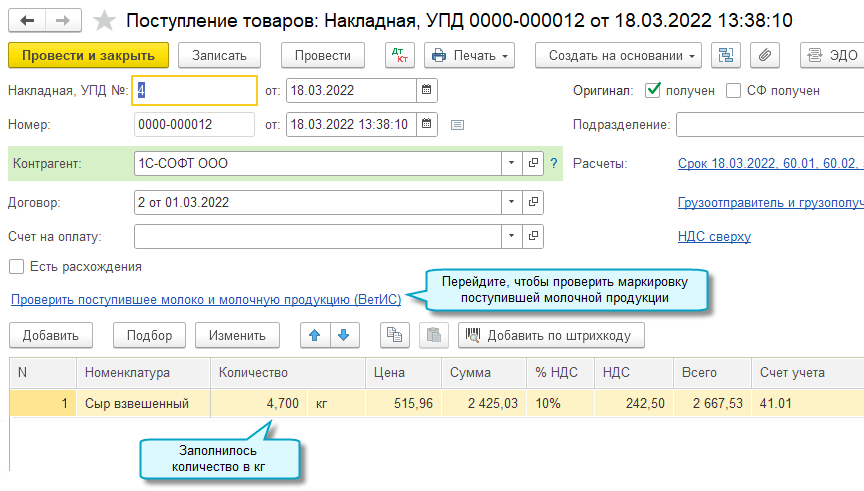Open calendar for document date 13:38:10
864x491 pixels.
click(x=426, y=124)
